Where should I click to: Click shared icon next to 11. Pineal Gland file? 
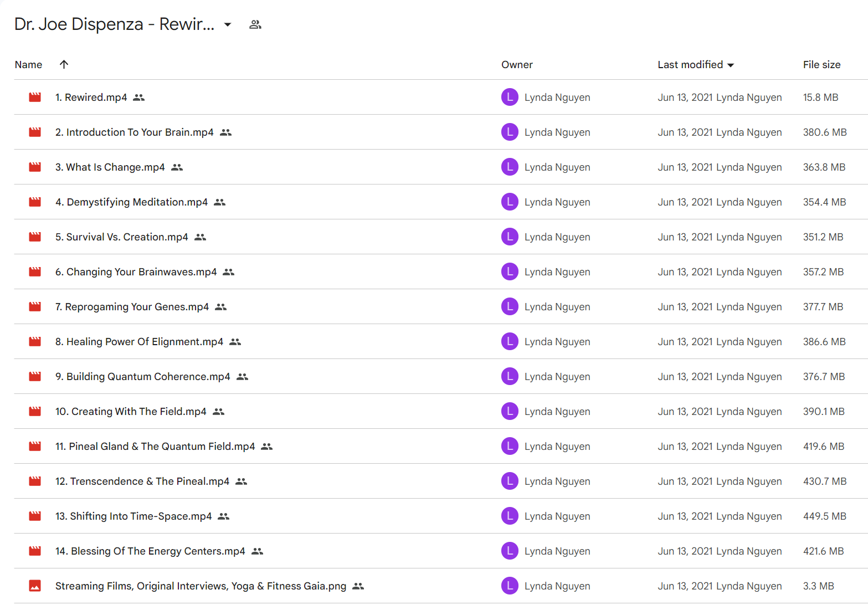click(x=267, y=447)
